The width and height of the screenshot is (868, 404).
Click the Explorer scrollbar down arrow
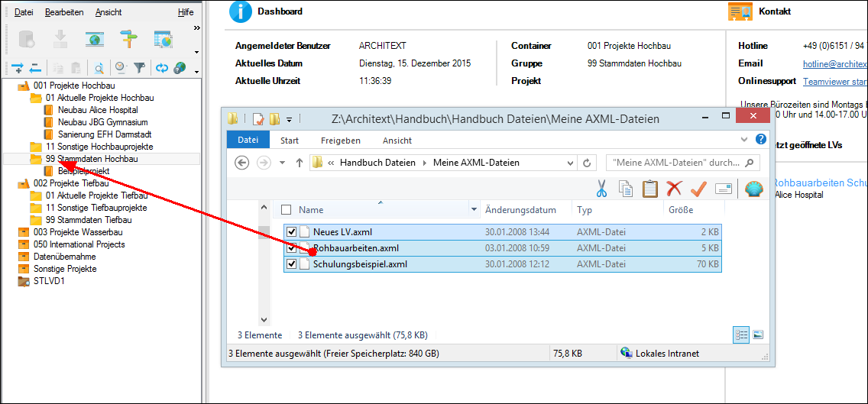pos(264,319)
